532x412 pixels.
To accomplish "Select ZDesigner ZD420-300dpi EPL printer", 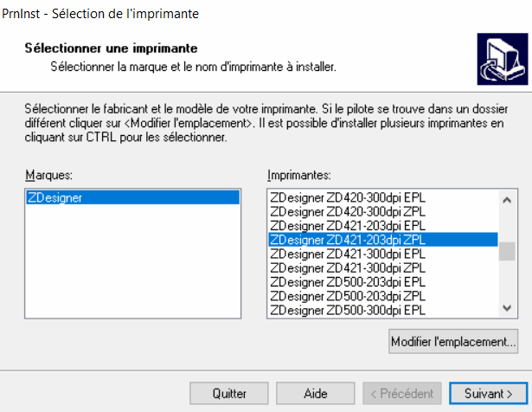I will pyautogui.click(x=348, y=198).
